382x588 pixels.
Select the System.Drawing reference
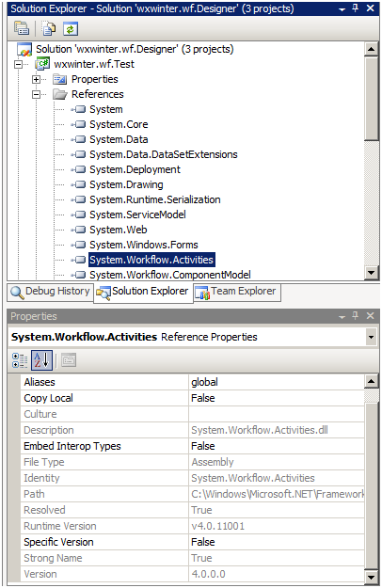(x=126, y=184)
